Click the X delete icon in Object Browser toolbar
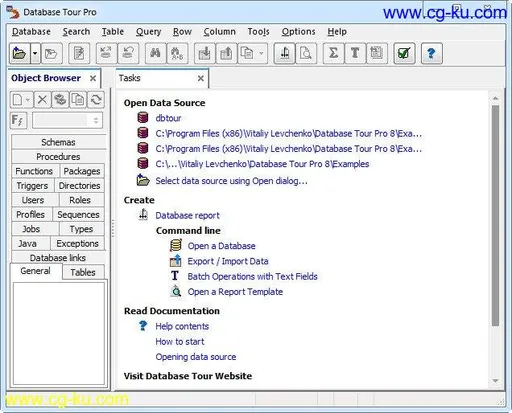 [x=42, y=99]
